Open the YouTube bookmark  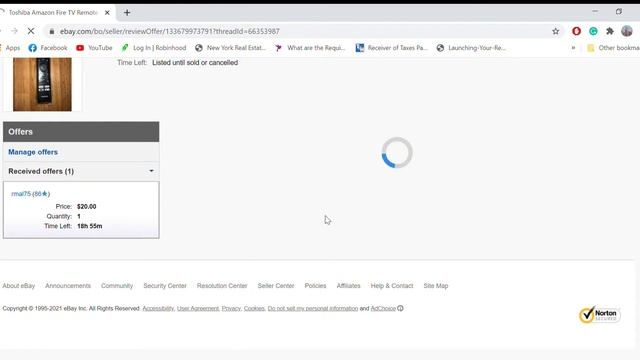pos(94,48)
